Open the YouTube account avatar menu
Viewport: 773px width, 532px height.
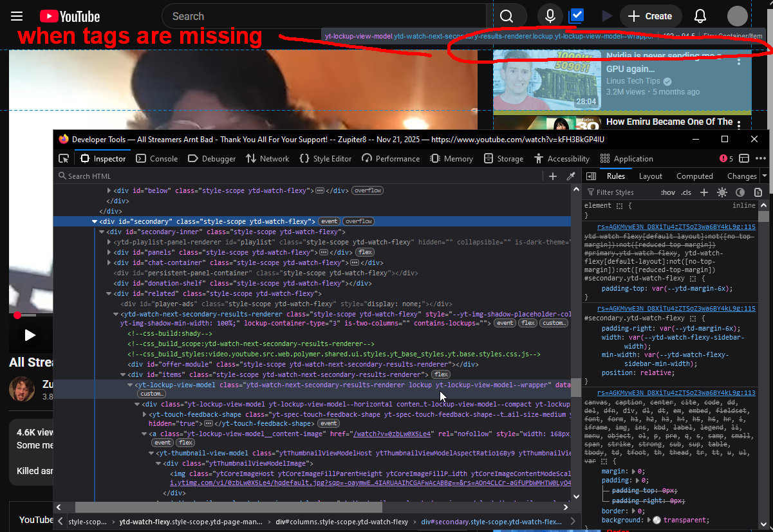(x=738, y=16)
